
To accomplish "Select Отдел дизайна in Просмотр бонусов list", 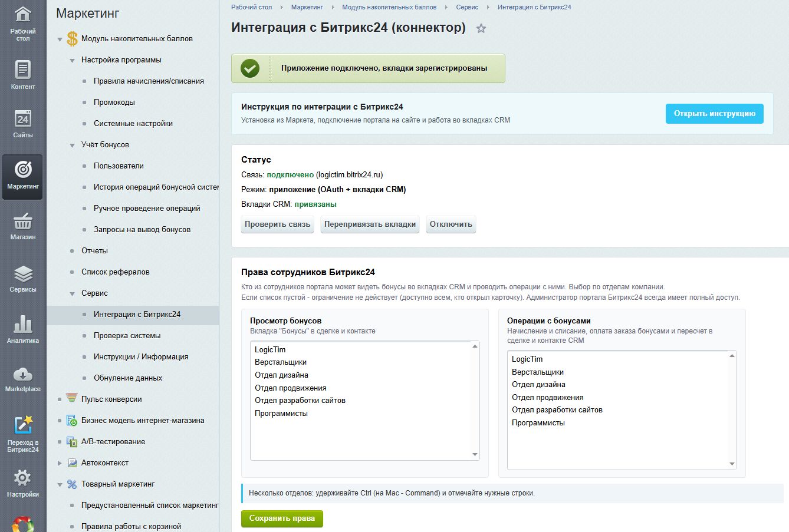I will [x=281, y=375].
